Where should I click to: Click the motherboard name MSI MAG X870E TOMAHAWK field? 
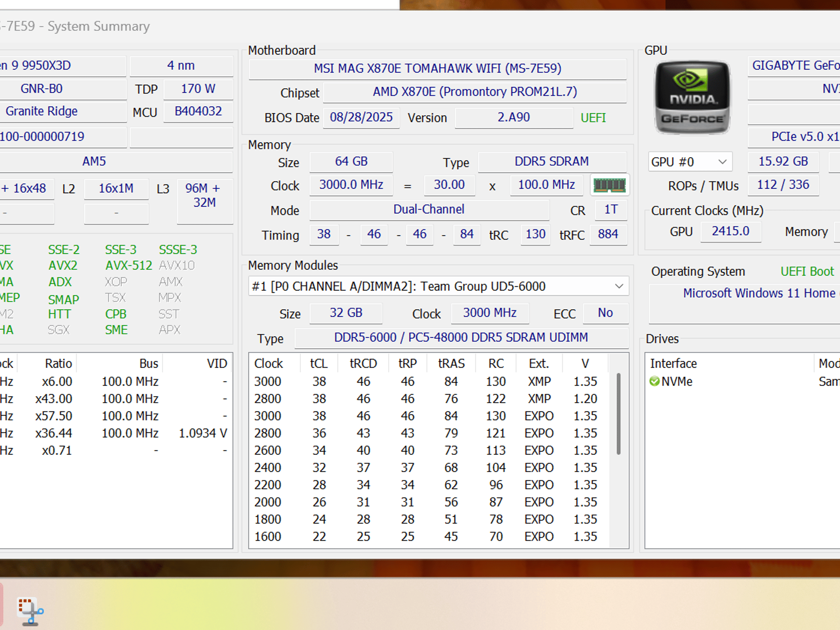[438, 68]
